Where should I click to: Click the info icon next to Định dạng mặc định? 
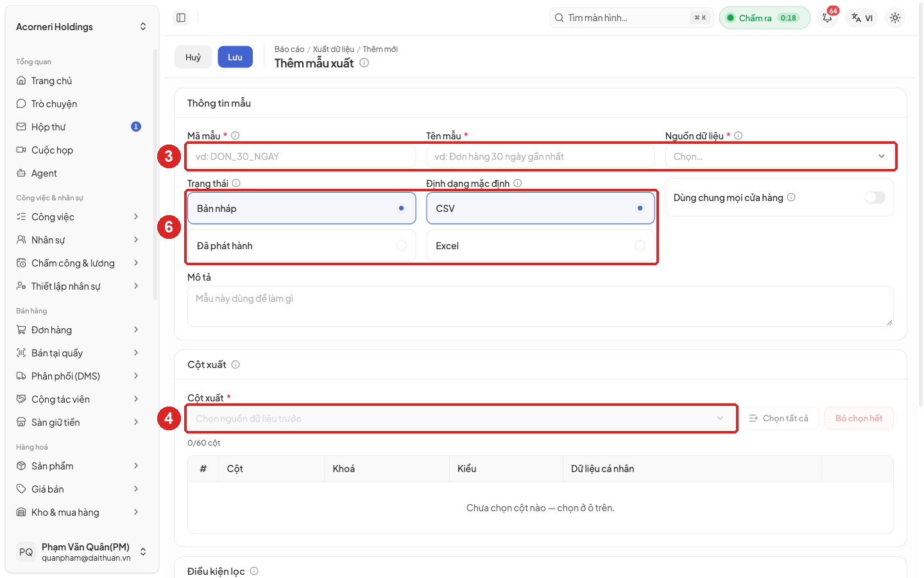(x=518, y=183)
